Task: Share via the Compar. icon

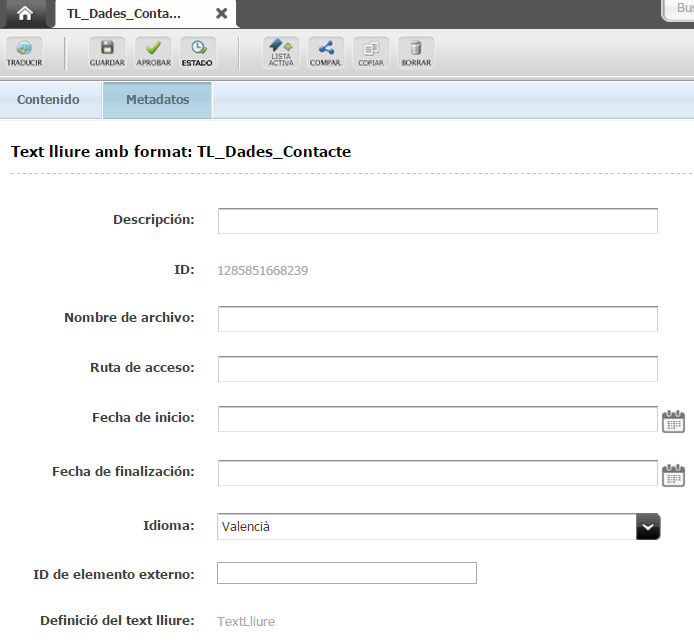Action: pyautogui.click(x=326, y=53)
